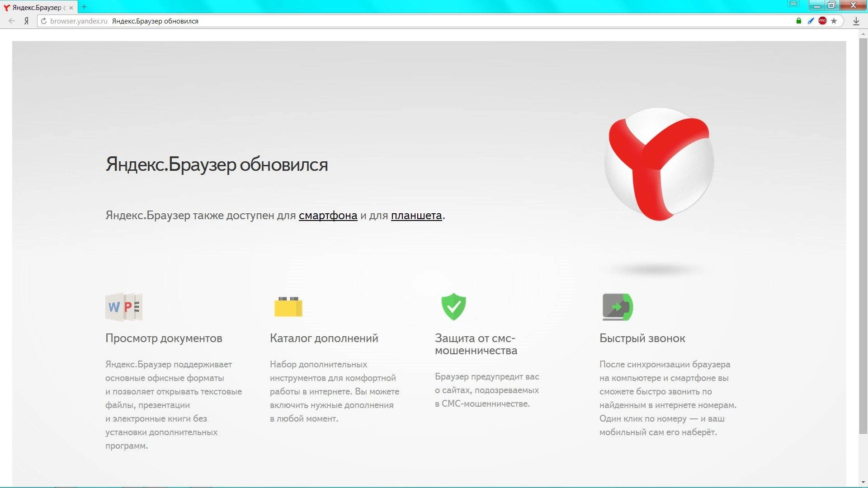Close the Яндекс.Браузер tab
This screenshot has width=868, height=488.
pos(71,8)
